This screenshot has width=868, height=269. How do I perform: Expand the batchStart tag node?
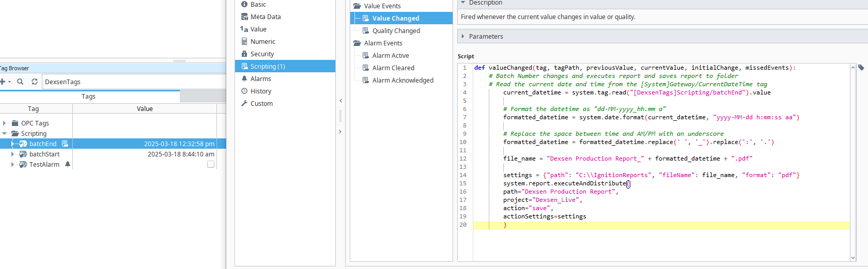click(x=12, y=154)
